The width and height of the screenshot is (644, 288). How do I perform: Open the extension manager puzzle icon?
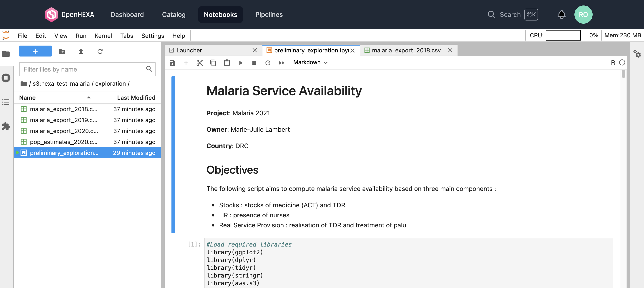[6, 126]
